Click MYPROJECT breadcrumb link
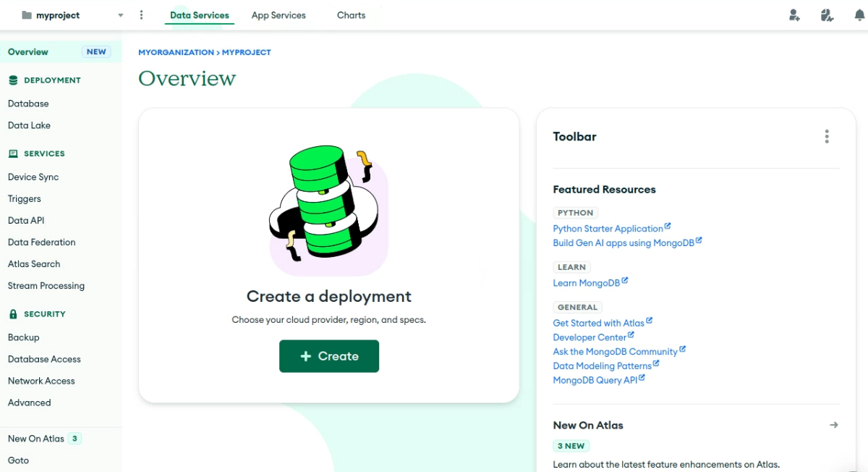 tap(247, 52)
